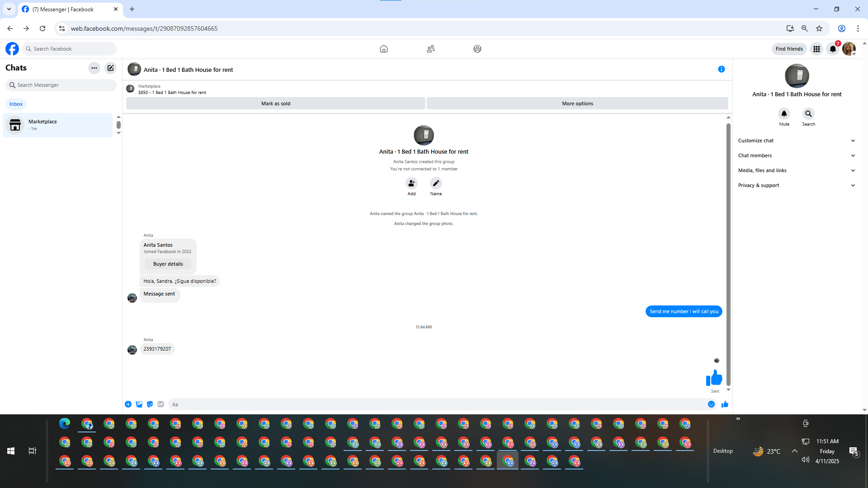
Task: Open the Windows notification center
Action: [854, 451]
